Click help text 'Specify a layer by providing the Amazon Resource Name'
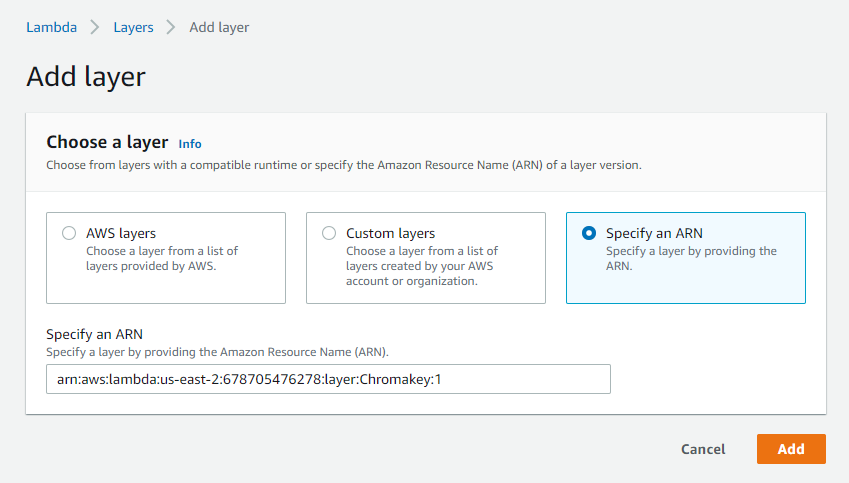The width and height of the screenshot is (849, 483). click(x=217, y=352)
